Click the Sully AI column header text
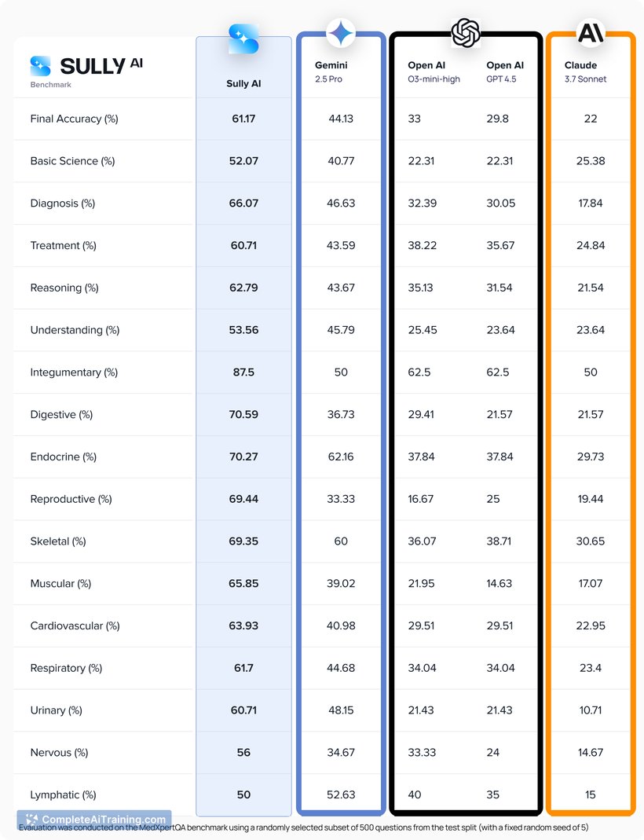Image resolution: width=644 pixels, height=840 pixels. point(243,83)
